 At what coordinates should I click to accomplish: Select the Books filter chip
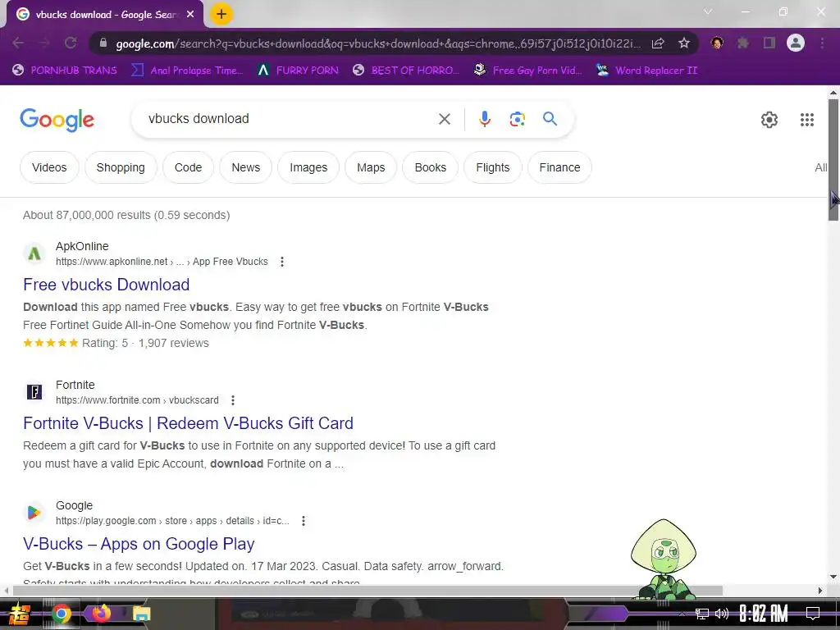click(430, 167)
